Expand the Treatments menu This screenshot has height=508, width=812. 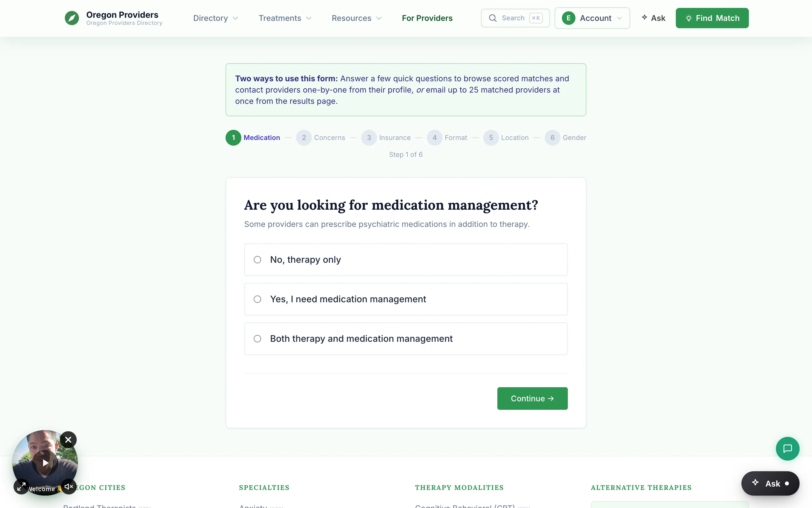[285, 18]
